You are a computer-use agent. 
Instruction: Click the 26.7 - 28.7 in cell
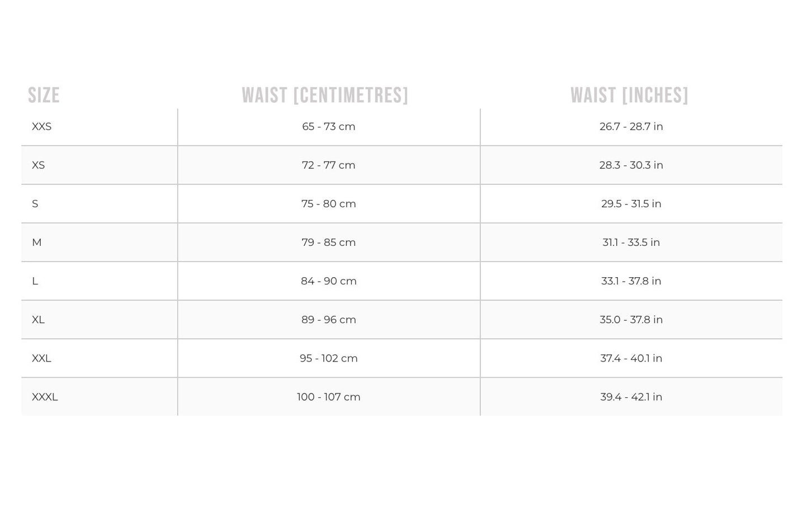(x=631, y=127)
